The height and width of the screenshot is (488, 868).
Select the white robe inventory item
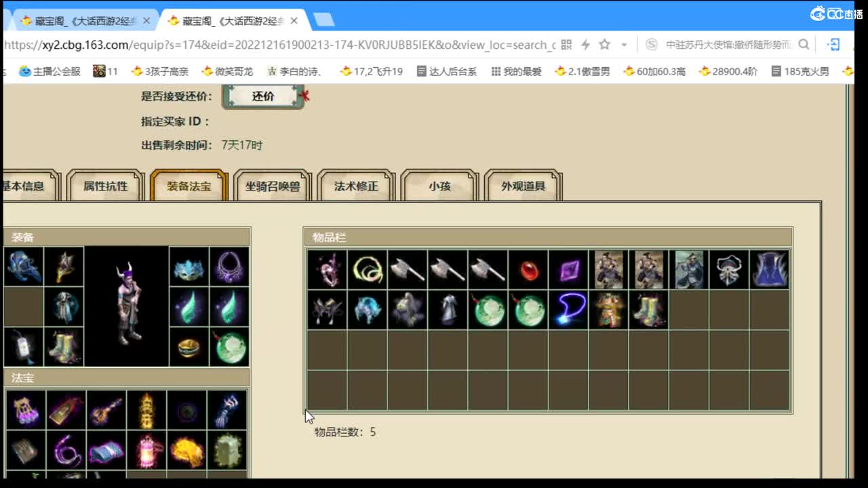pos(448,310)
